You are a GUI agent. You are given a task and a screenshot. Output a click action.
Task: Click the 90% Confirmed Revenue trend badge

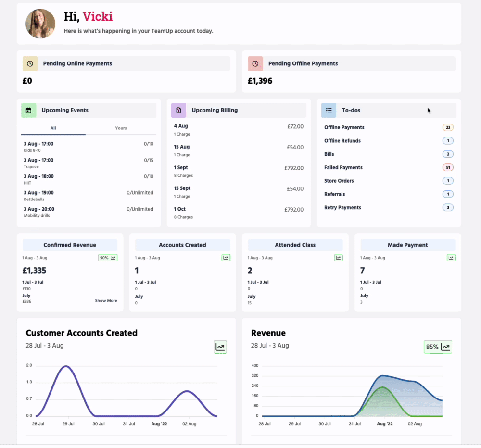108,258
